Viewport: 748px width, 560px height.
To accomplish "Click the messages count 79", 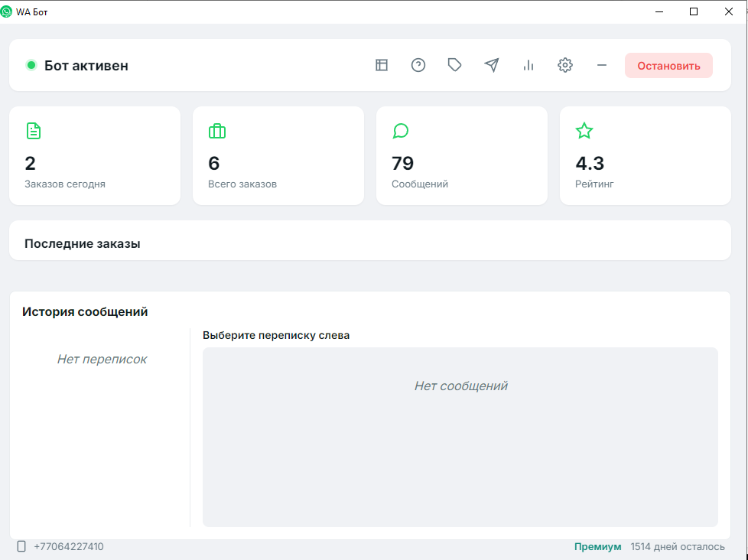I will [x=402, y=164].
